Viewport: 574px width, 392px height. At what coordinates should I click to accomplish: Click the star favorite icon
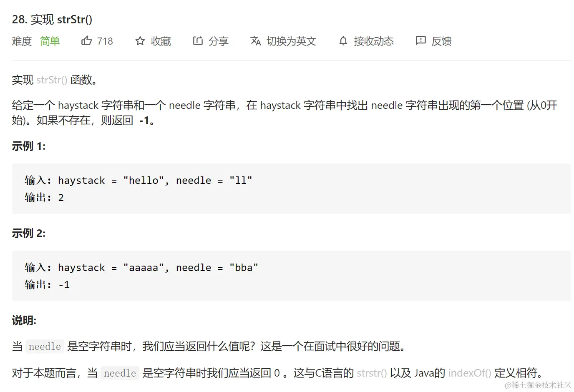pos(140,41)
